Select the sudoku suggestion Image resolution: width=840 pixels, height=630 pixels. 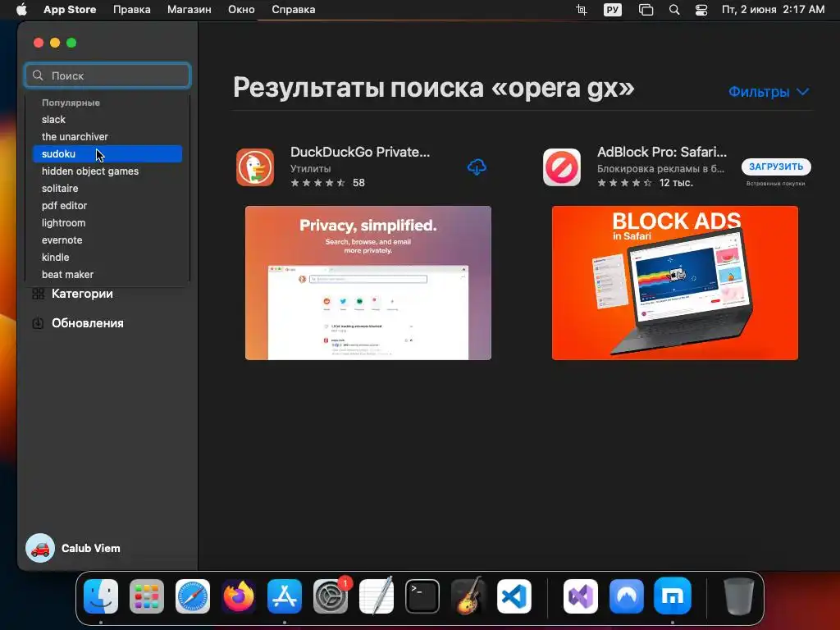pos(107,153)
